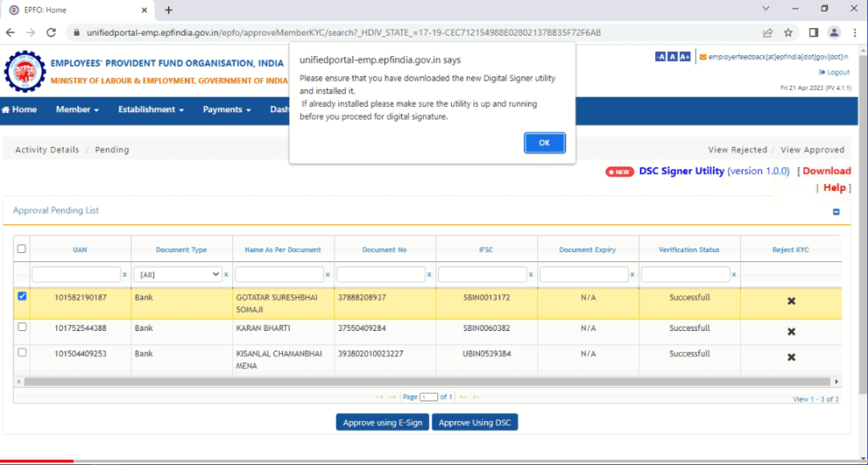868x465 pixels.
Task: Click OK in the alert dialog
Action: click(x=544, y=143)
